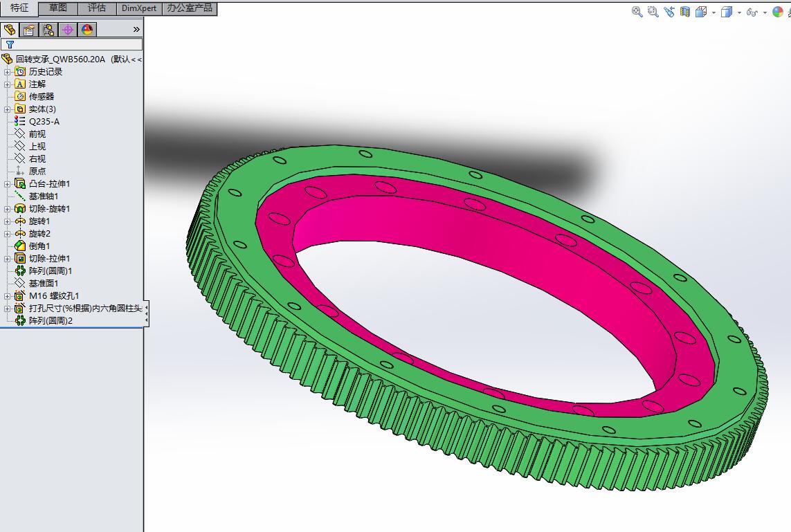Expand the M16 螺纹孔1 feature node

click(7, 296)
